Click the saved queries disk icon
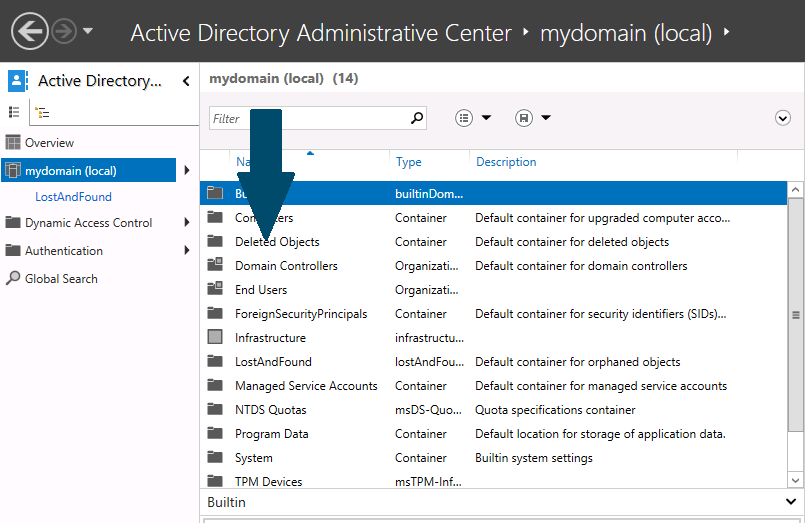The image size is (805, 523). pyautogui.click(x=524, y=118)
